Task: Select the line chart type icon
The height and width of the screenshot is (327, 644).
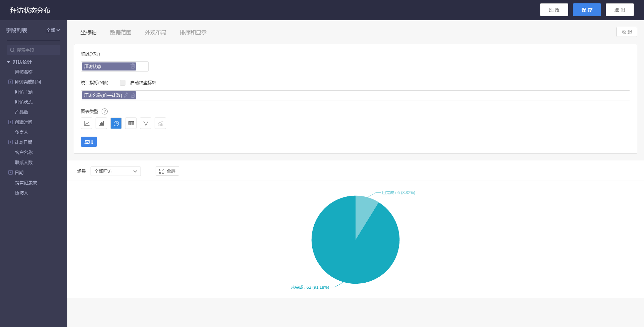Action: pos(87,123)
